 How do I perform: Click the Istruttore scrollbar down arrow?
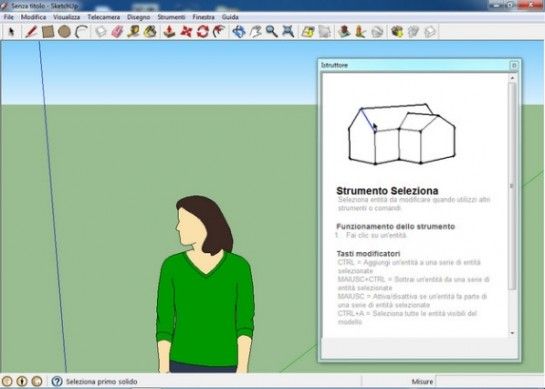click(512, 333)
